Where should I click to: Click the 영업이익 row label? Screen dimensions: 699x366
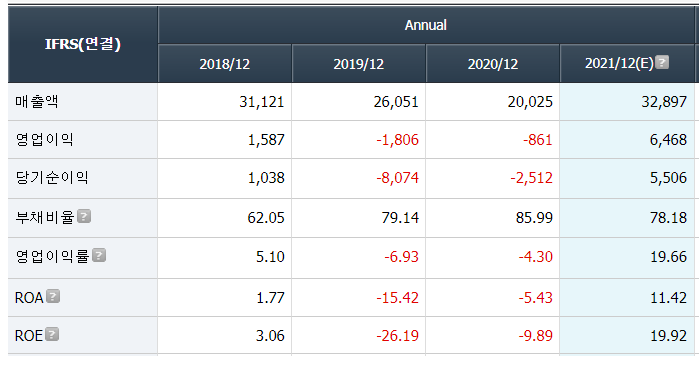[44, 140]
